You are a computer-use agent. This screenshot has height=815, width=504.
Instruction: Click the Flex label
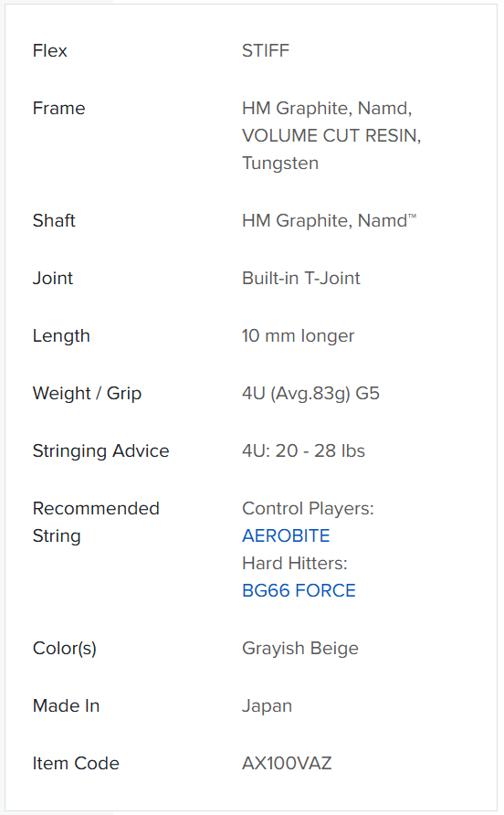[x=50, y=50]
